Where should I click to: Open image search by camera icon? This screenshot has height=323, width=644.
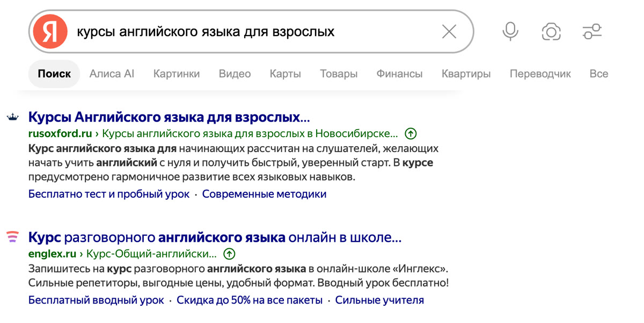point(551,32)
